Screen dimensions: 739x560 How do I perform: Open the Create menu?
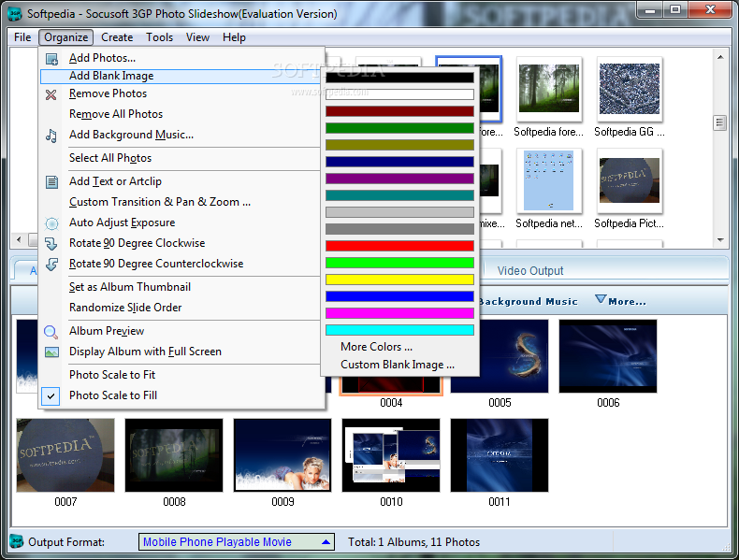coord(117,37)
